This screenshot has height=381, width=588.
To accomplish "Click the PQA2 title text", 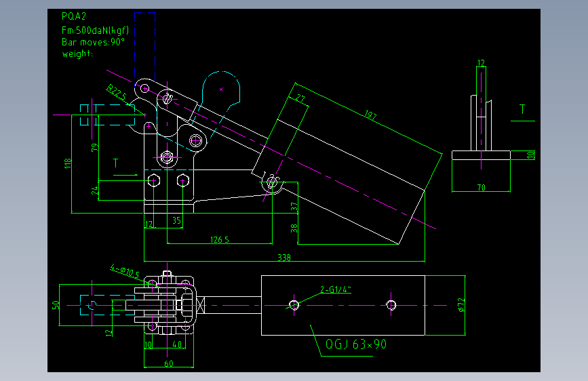I will click(x=74, y=16).
